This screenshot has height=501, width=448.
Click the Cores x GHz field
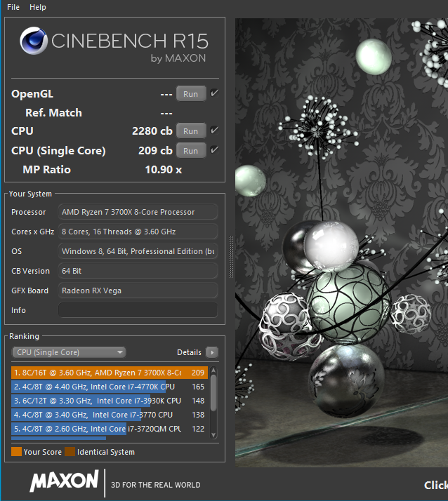pyautogui.click(x=138, y=232)
